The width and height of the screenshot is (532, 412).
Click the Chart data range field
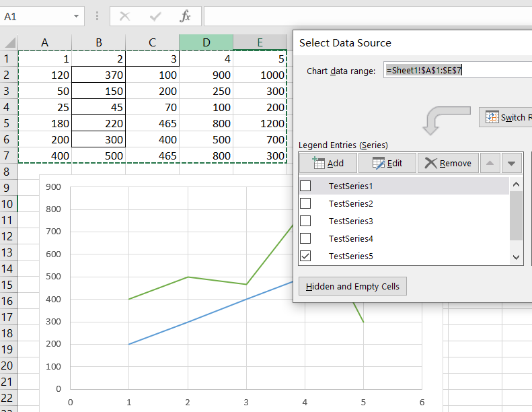(x=457, y=70)
